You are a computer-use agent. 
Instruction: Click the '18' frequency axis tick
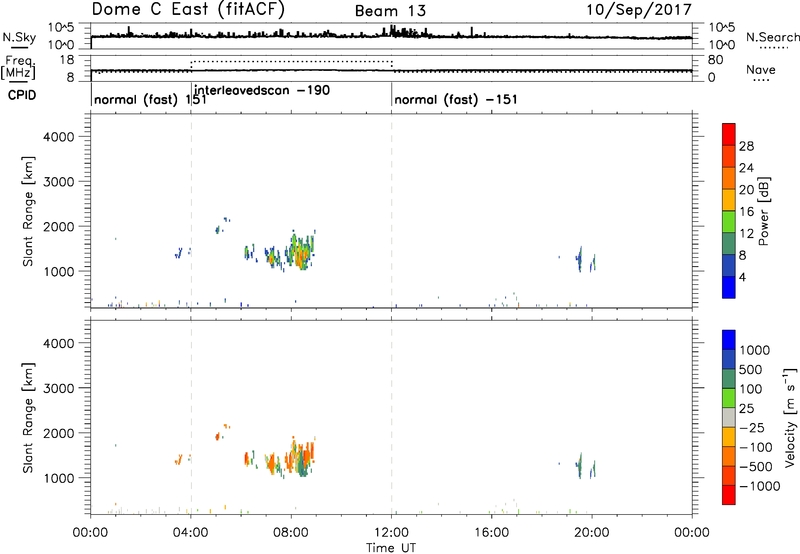pos(67,60)
